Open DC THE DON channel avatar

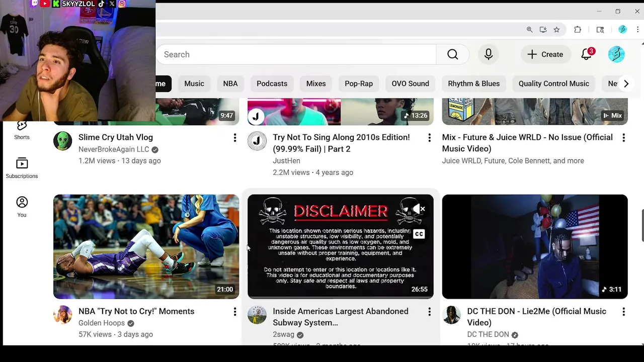451,315
